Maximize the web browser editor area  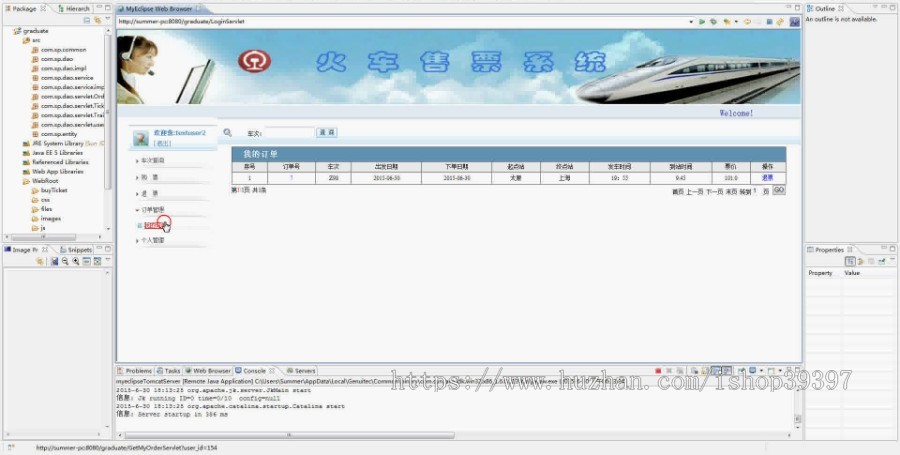point(797,8)
